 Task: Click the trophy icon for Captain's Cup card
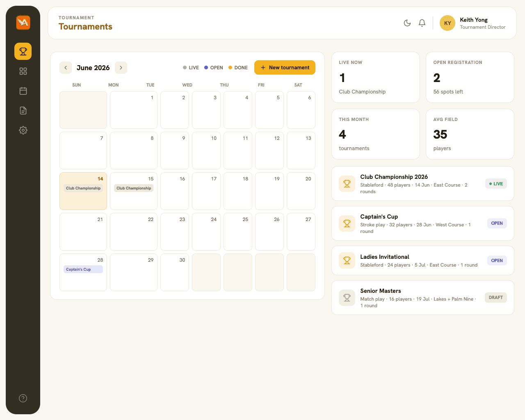click(347, 224)
